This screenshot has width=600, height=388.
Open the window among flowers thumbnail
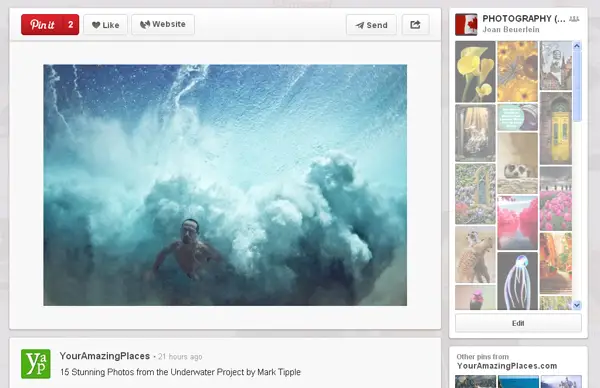(x=475, y=194)
